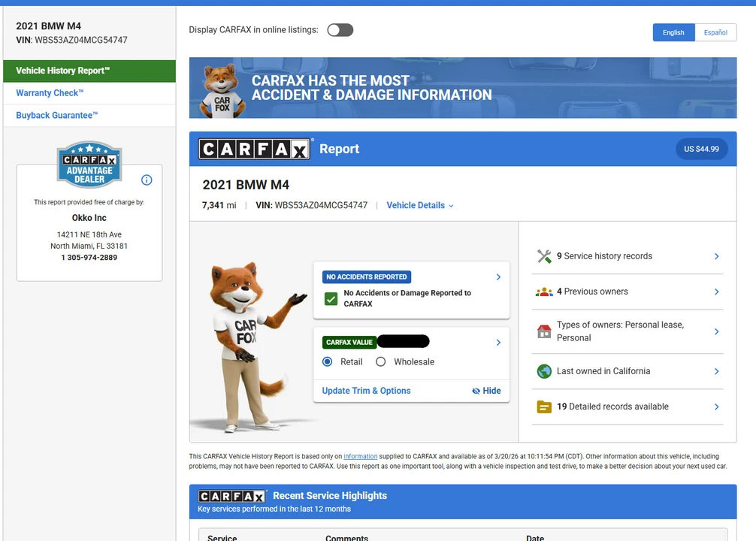
Task: Click the sidebar VIN WBS53AZ04MCG54747
Action: 72,40
